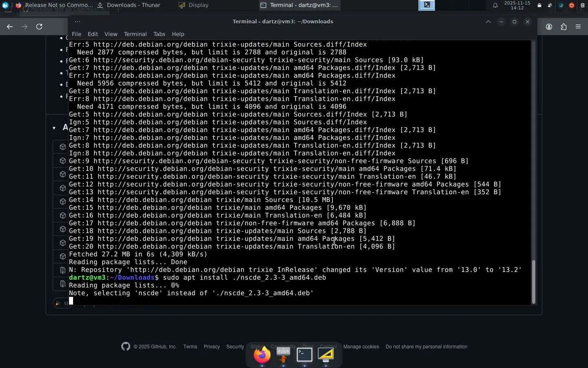Click Do not share my personal information
588x368 pixels.
pos(426,347)
